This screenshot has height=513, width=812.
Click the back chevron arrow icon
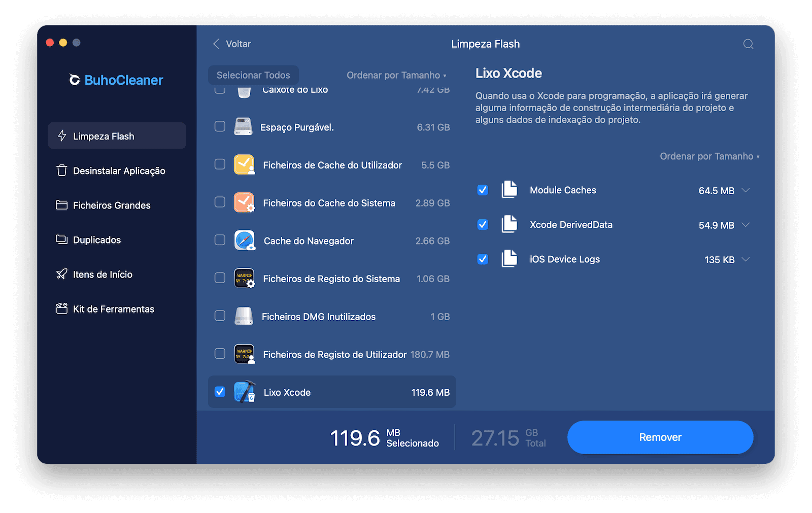point(216,44)
